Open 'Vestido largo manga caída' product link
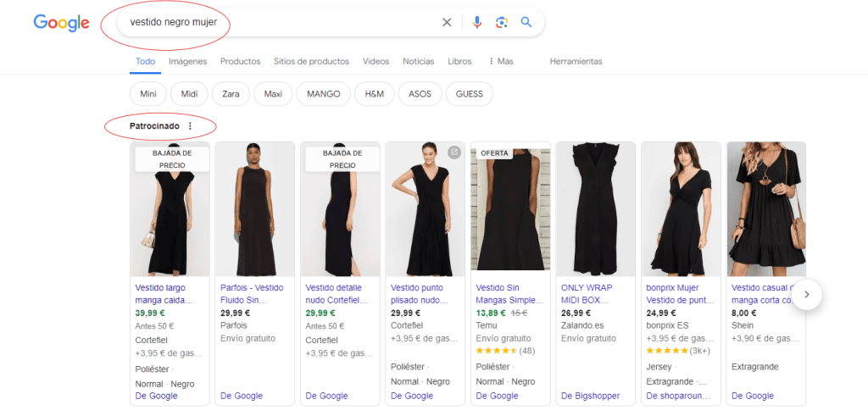This screenshot has height=416, width=868. [164, 294]
